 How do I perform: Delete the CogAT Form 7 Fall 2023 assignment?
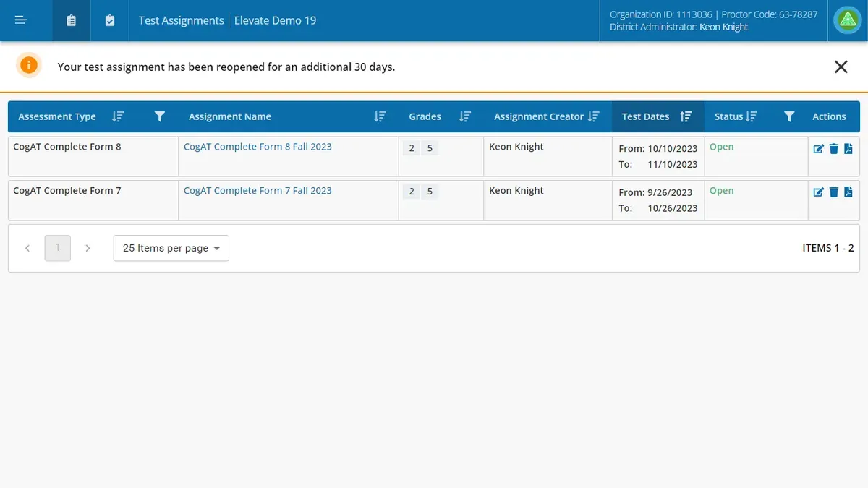pyautogui.click(x=834, y=192)
